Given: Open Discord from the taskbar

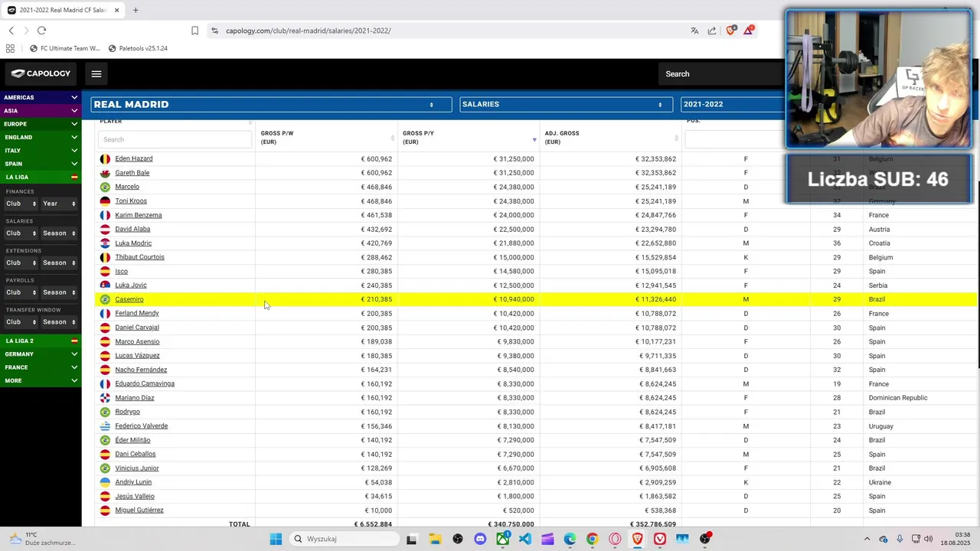Looking at the screenshot, I should [x=480, y=539].
